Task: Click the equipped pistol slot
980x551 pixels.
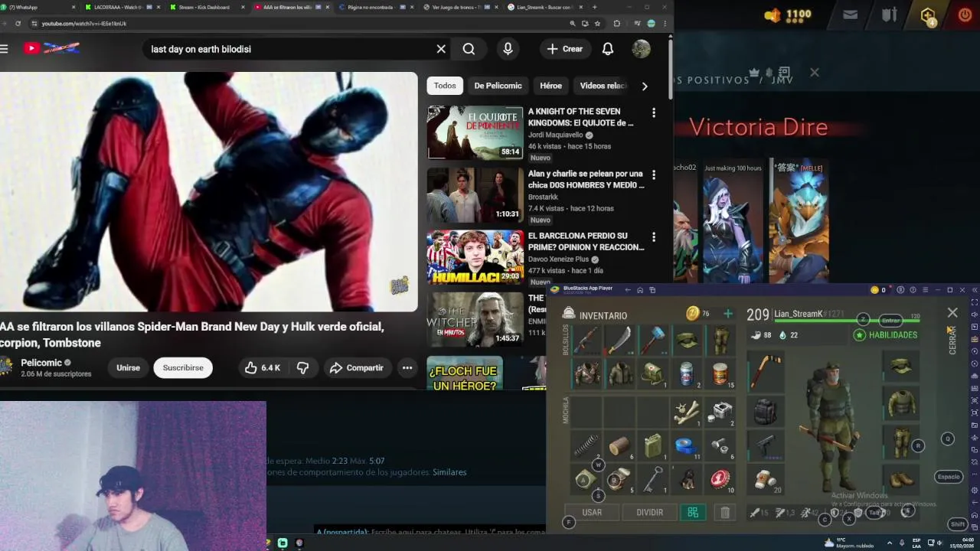Action: 765,445
